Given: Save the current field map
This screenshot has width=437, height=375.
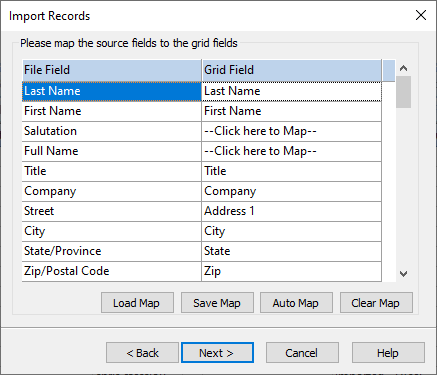Looking at the screenshot, I should (x=217, y=303).
